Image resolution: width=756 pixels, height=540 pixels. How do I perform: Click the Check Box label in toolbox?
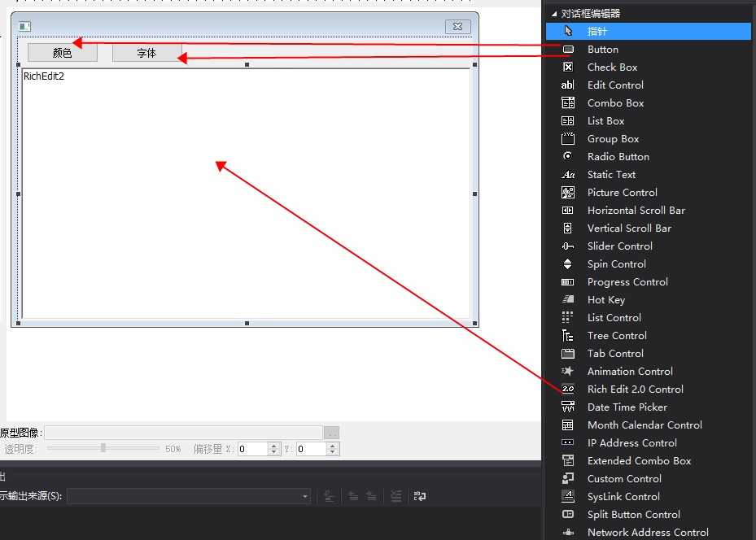point(612,67)
